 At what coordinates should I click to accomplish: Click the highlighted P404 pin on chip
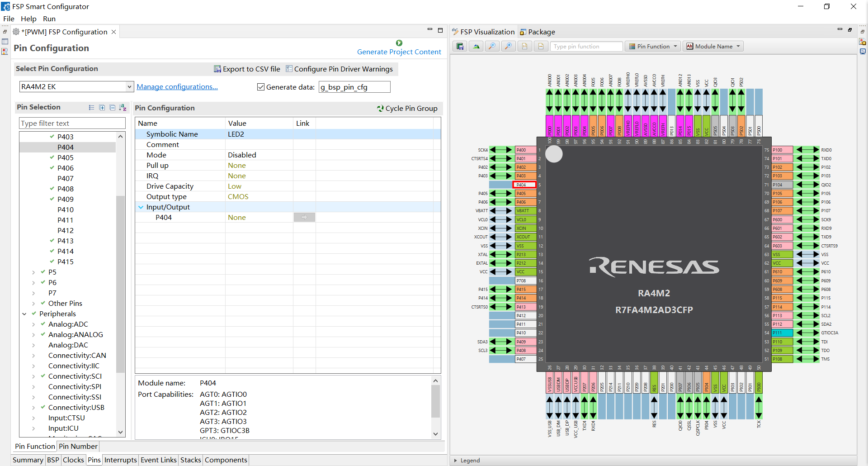pos(524,185)
